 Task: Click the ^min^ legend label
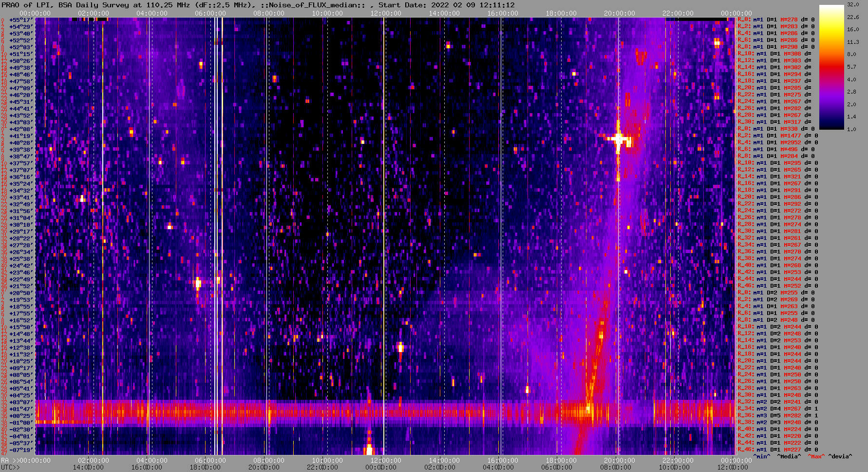pos(762,456)
